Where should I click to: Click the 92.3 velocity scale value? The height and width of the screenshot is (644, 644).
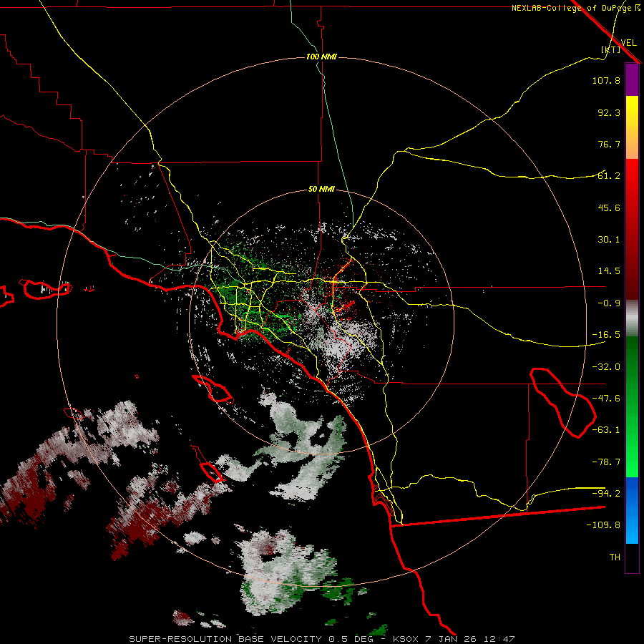click(609, 112)
